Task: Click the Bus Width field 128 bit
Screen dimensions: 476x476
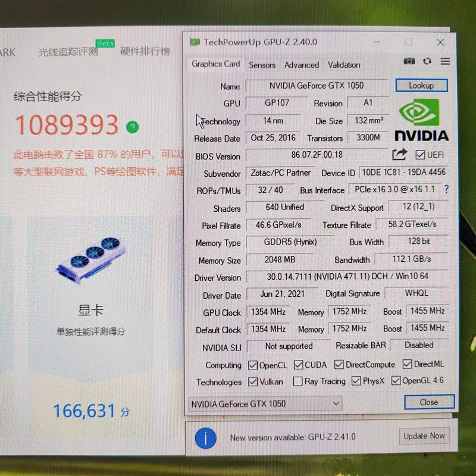Action: tap(419, 242)
